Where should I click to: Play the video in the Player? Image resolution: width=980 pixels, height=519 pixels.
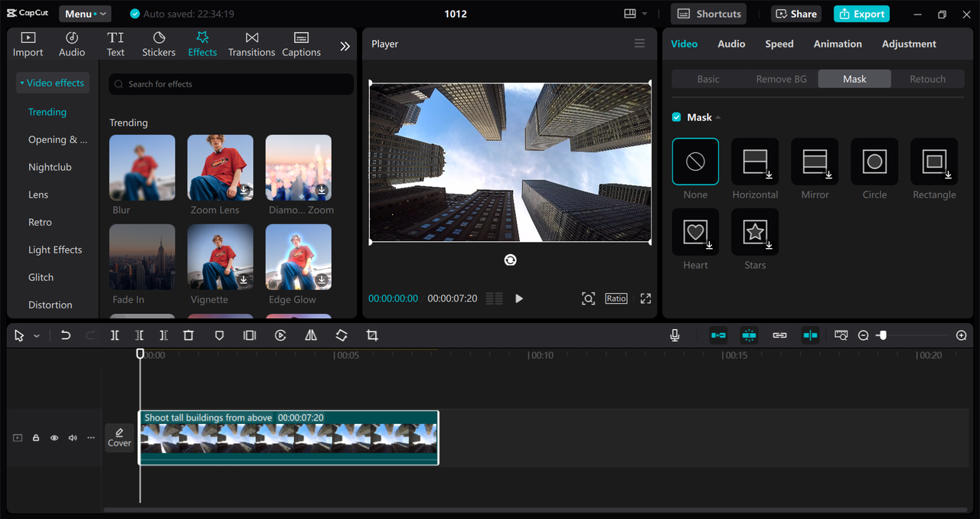tap(519, 299)
